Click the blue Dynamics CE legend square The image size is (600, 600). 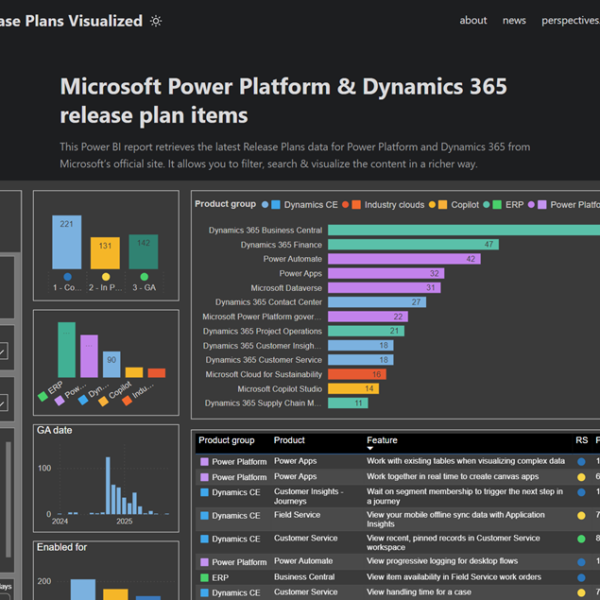pos(276,205)
